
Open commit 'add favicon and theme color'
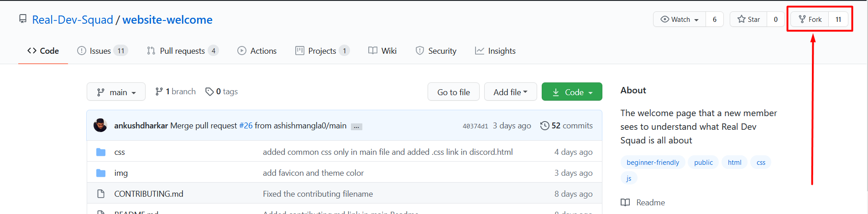314,173
